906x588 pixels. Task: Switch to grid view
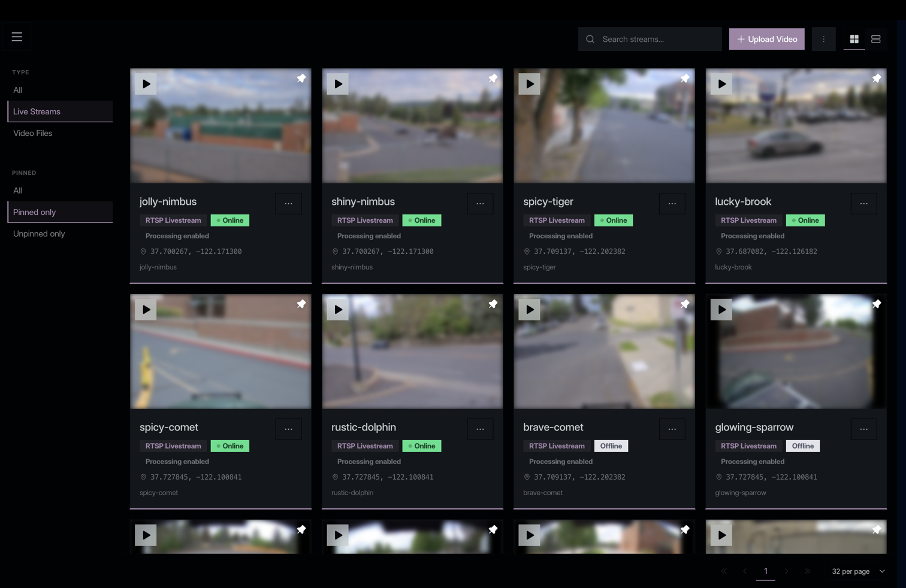point(854,39)
